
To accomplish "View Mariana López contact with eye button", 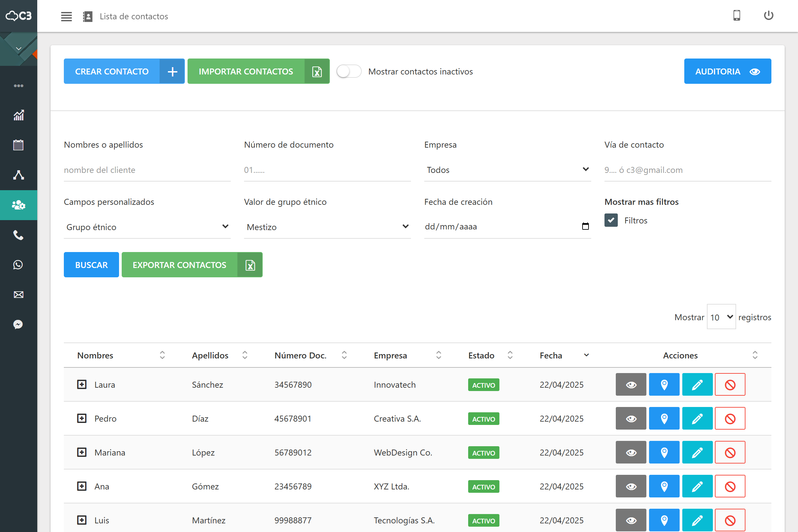I will (631, 452).
